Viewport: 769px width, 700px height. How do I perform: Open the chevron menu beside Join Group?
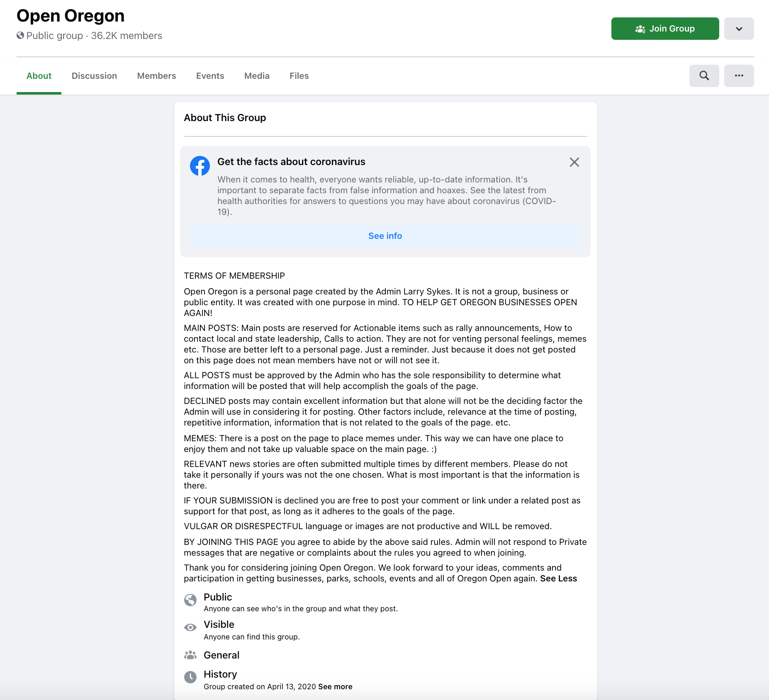coord(739,29)
